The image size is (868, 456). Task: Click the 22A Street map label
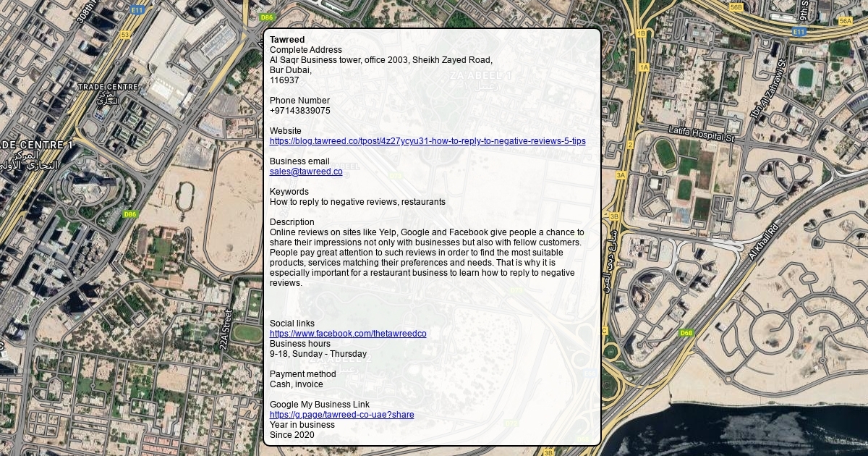pyautogui.click(x=225, y=330)
